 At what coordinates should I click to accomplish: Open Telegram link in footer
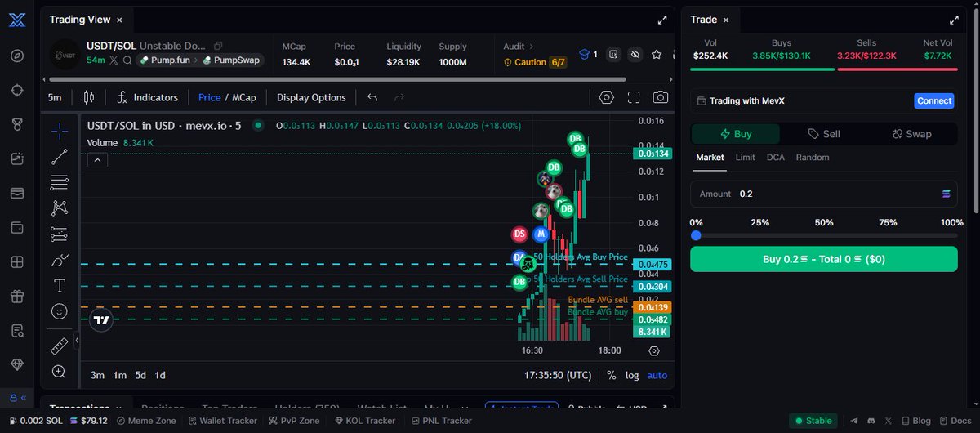854,421
